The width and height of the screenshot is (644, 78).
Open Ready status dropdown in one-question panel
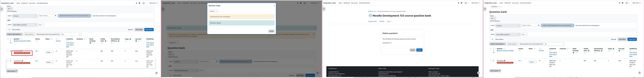[x=533, y=62]
